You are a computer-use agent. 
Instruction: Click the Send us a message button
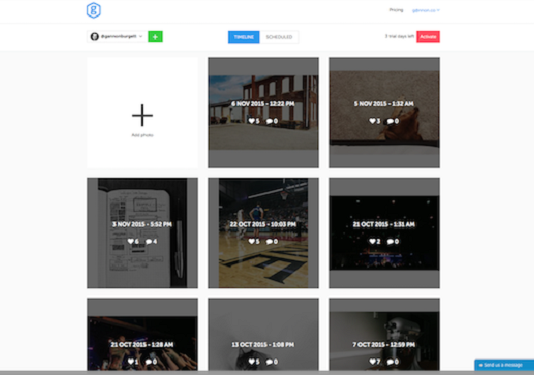[x=504, y=365]
